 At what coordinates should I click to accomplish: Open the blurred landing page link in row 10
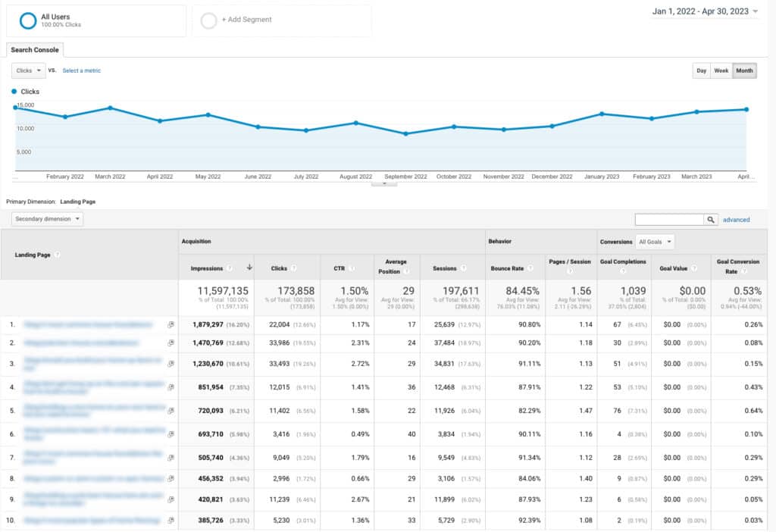click(x=92, y=521)
